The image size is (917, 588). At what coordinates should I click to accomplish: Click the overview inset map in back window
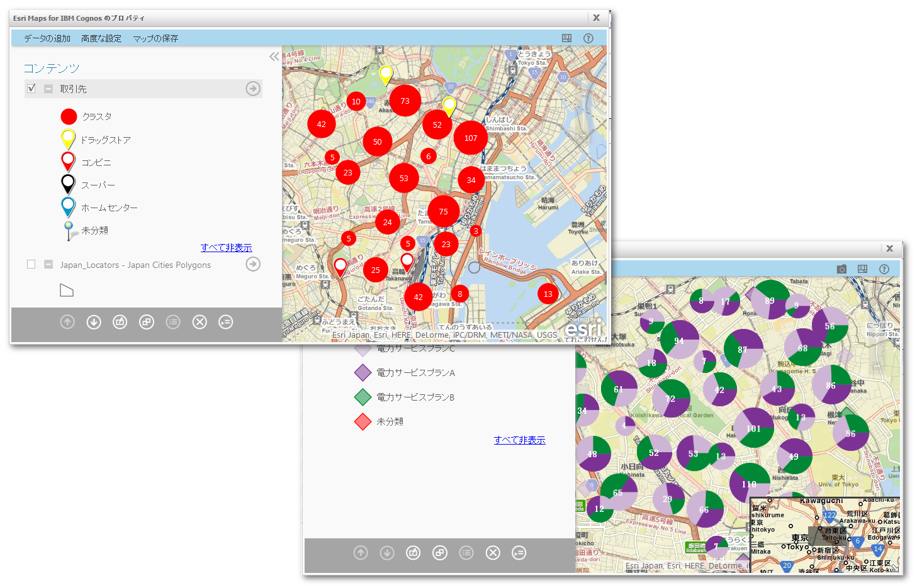click(825, 535)
